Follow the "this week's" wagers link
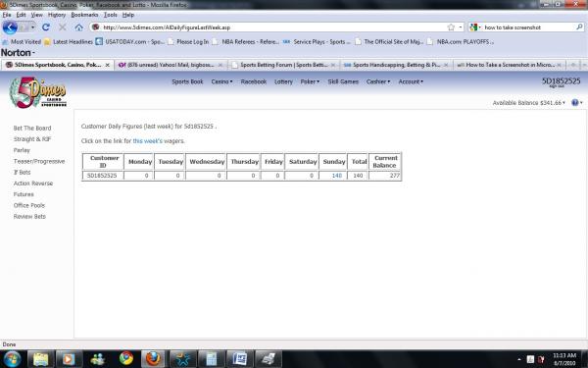Screen dimensions: 588x368 [147, 141]
